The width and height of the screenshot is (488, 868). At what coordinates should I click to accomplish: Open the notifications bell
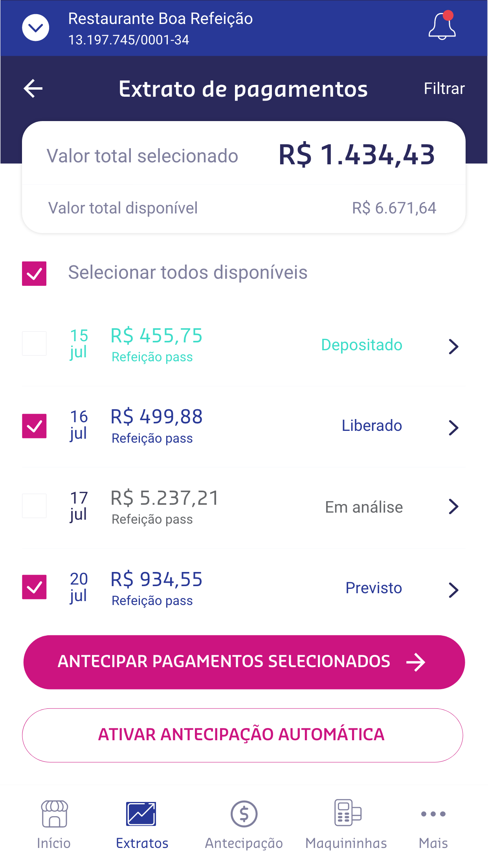click(x=442, y=27)
